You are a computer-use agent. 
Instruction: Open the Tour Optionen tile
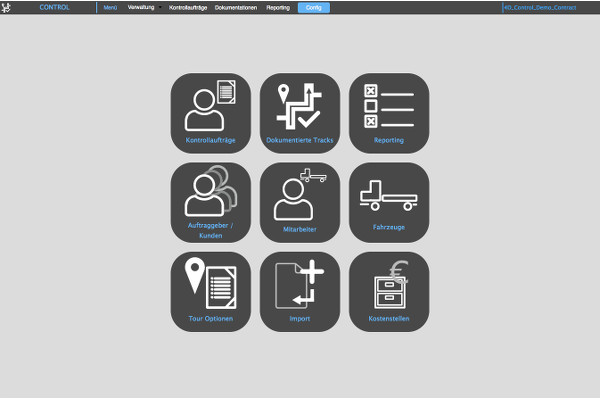point(210,292)
